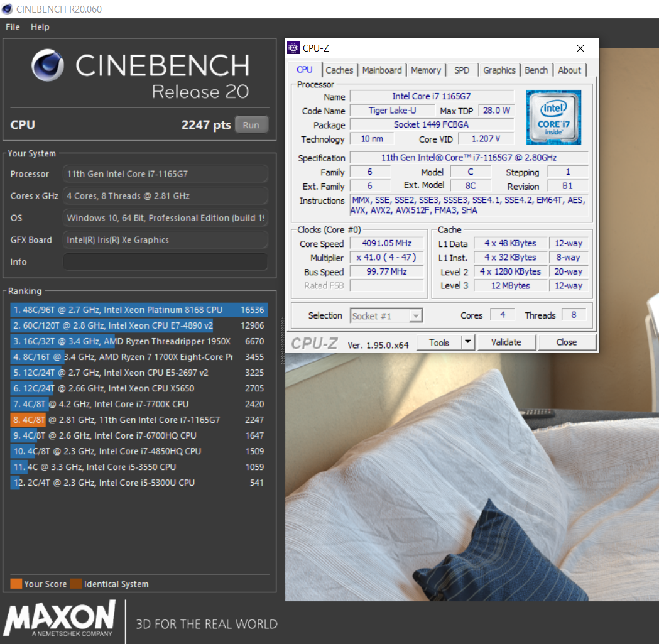Click the CPU-Z footer logo
This screenshot has width=659, height=644.
(x=314, y=344)
